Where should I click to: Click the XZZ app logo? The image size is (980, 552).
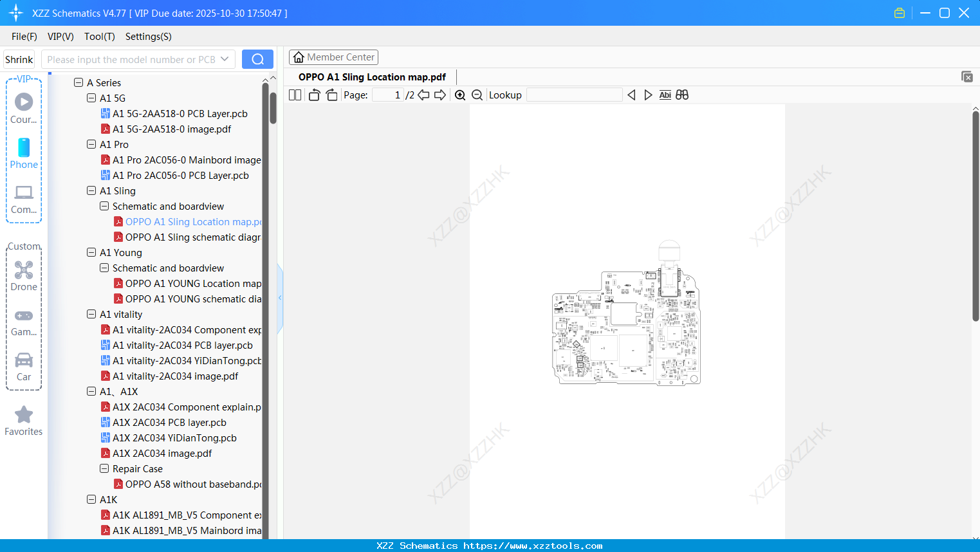click(x=16, y=13)
